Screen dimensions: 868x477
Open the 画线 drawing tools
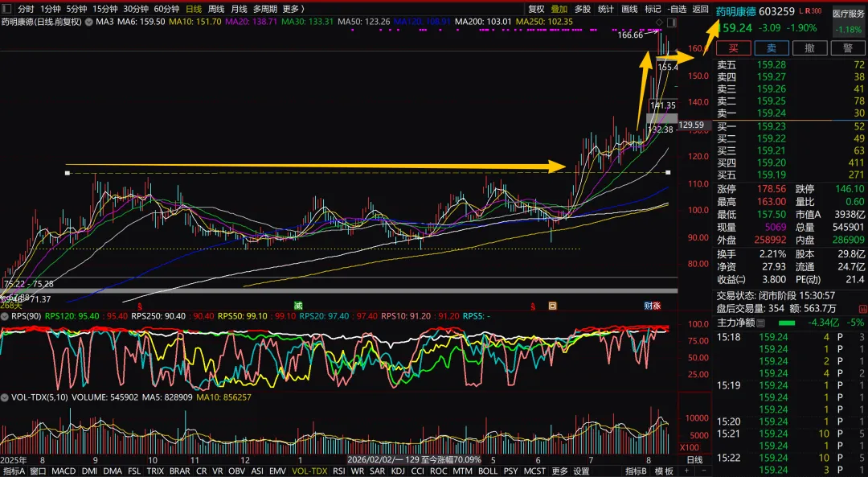[x=629, y=9]
